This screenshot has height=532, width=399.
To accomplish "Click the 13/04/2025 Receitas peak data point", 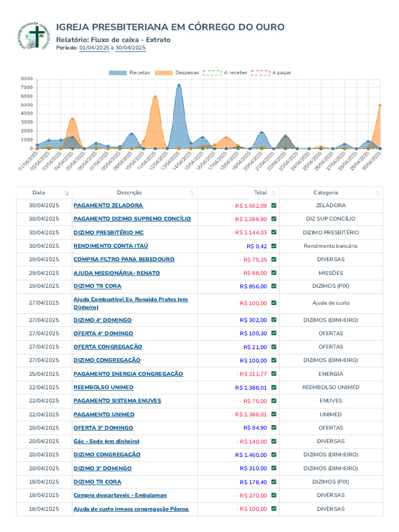I will point(179,86).
